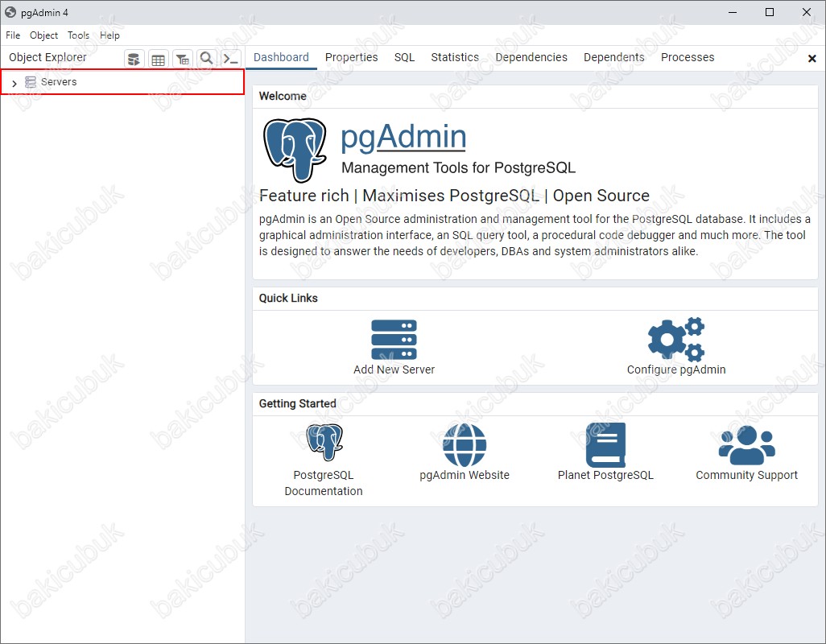Switch to the Statistics tab
The image size is (826, 644).
455,57
